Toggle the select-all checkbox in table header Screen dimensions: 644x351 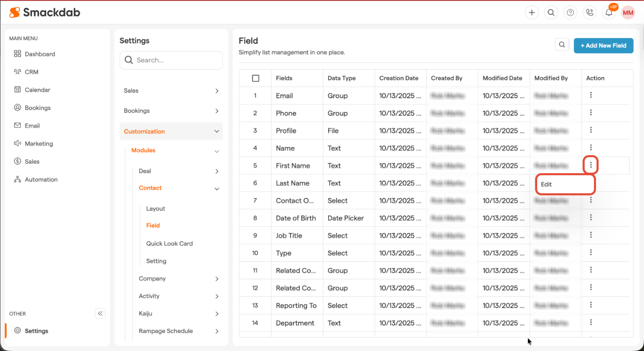point(255,78)
